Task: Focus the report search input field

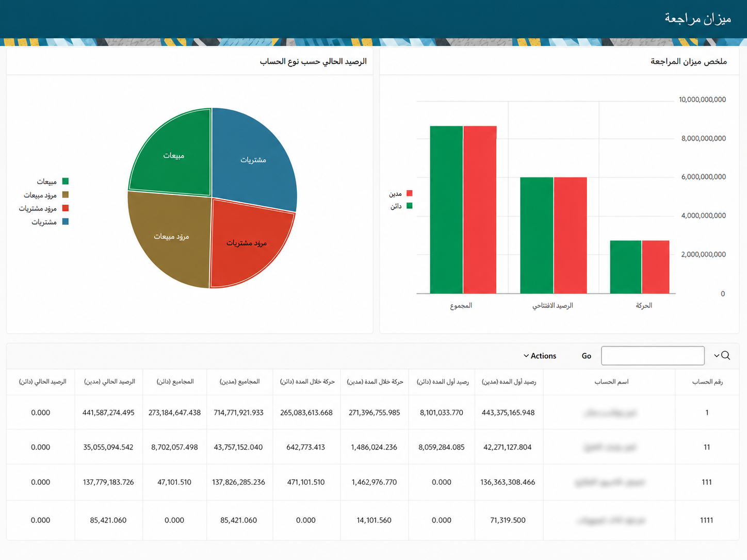Action: click(653, 356)
